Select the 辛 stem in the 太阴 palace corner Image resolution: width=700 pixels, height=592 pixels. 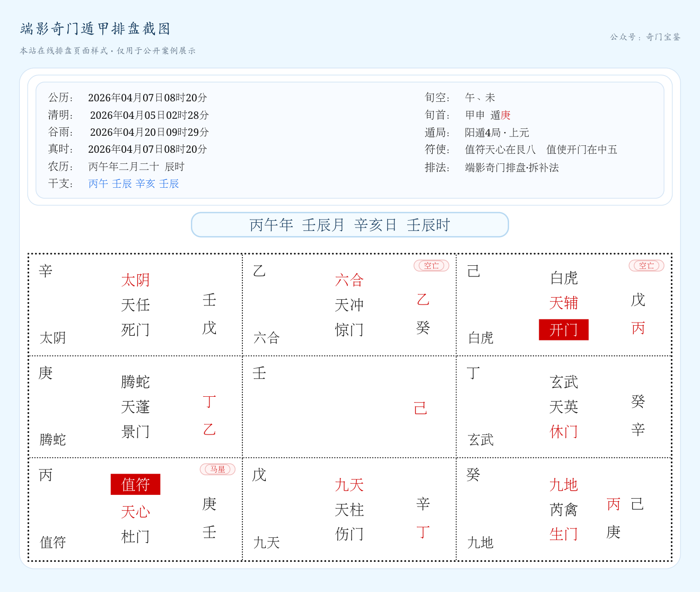46,271
